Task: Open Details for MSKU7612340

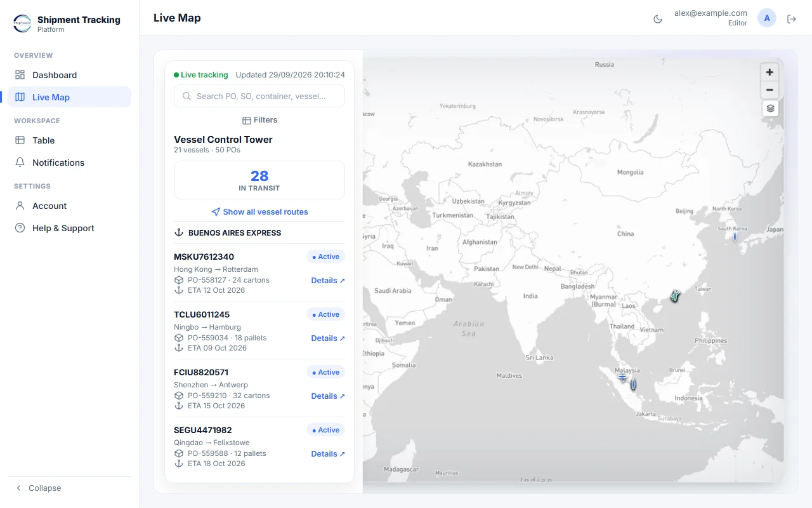Action: [x=328, y=281]
